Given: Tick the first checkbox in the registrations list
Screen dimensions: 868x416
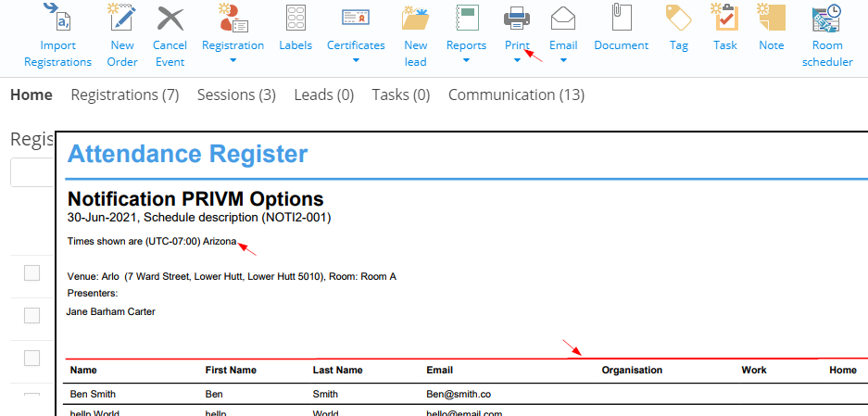Looking at the screenshot, I should [x=32, y=272].
